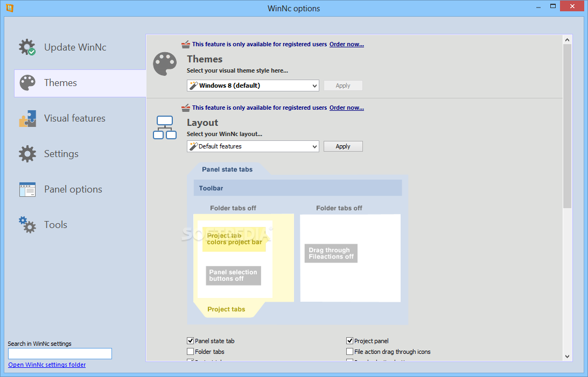Click Toolbar area in layout preview
Viewport: 588px width, 377px height.
pos(298,188)
